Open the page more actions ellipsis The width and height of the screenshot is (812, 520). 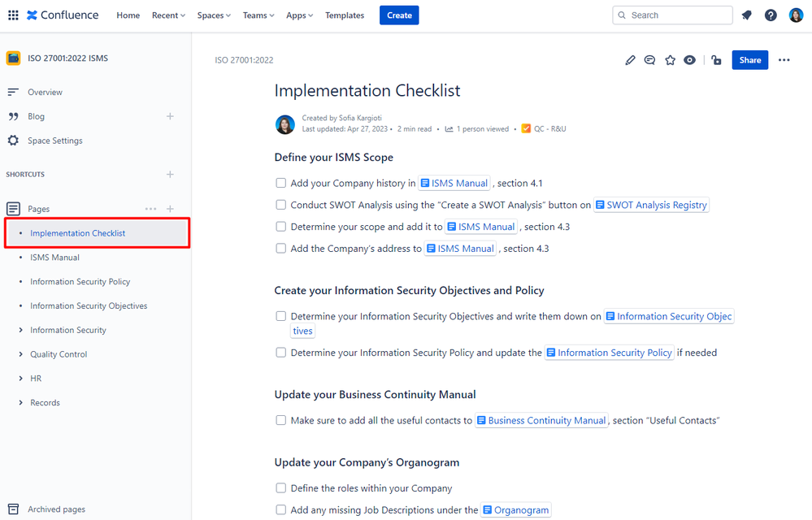coord(784,59)
